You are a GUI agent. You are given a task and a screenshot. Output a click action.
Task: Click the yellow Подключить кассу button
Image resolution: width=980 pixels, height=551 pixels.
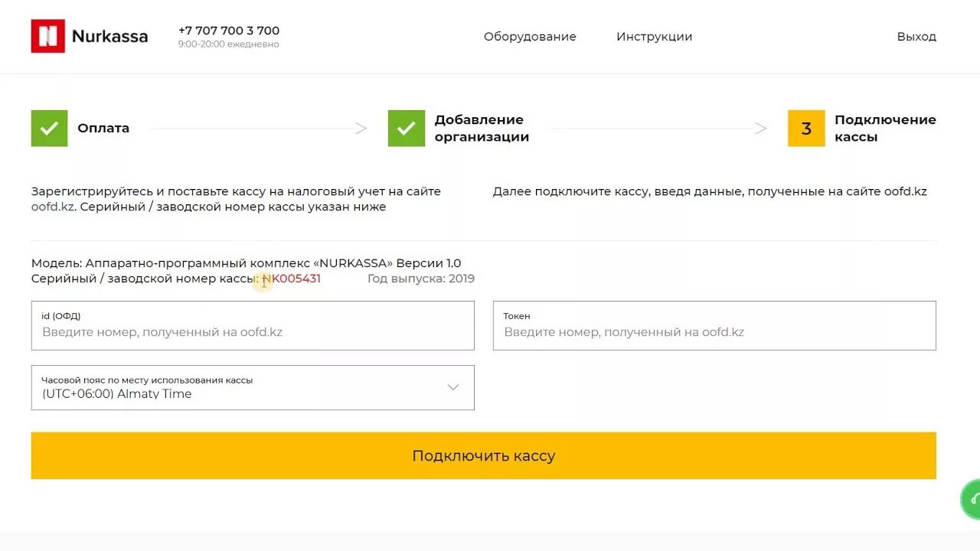pyautogui.click(x=483, y=456)
